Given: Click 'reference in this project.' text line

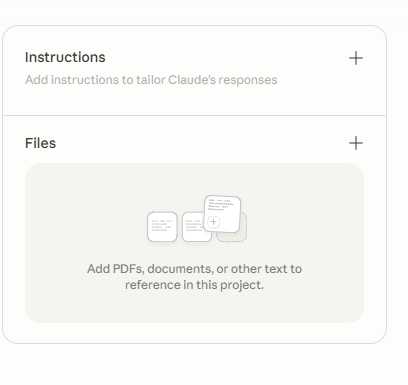Looking at the screenshot, I should (x=194, y=285).
